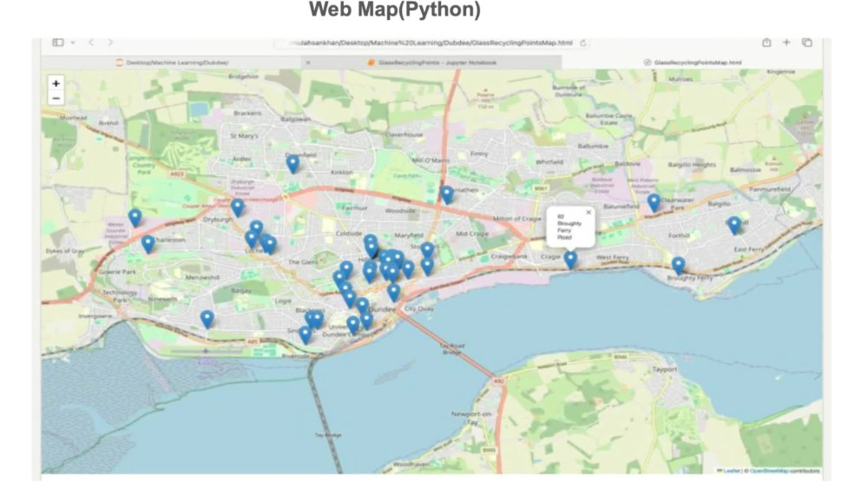Go back with the browser back arrow

click(x=91, y=42)
